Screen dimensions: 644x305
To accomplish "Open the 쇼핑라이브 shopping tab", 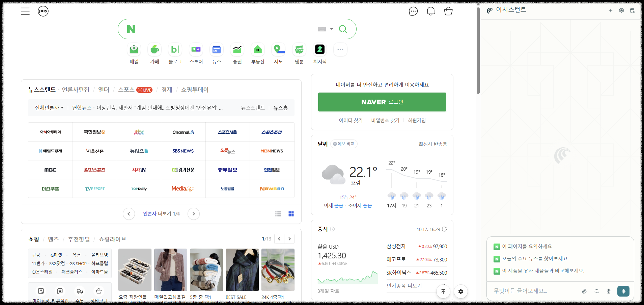I will click(x=112, y=239).
